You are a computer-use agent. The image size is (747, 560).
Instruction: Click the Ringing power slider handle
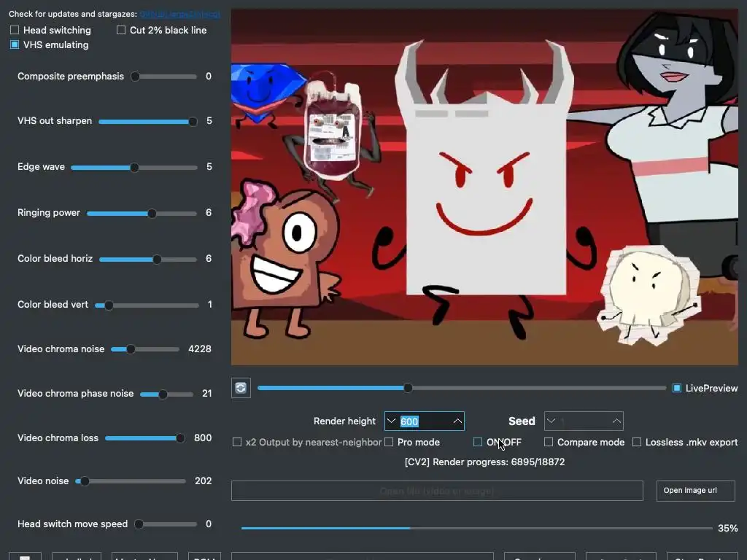152,214
